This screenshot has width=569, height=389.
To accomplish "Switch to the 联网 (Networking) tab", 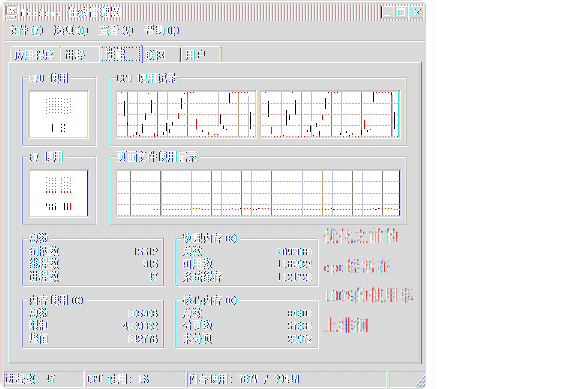I will click(161, 55).
